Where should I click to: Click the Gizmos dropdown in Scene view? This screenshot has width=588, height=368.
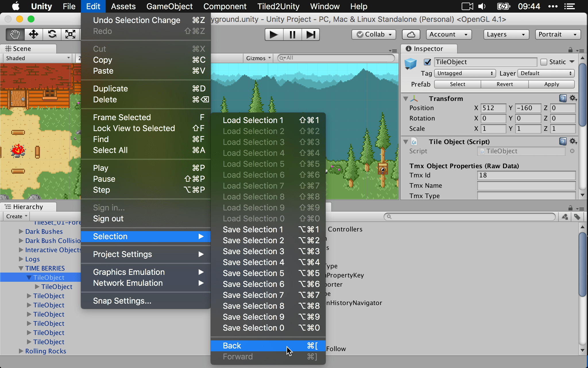(x=257, y=58)
